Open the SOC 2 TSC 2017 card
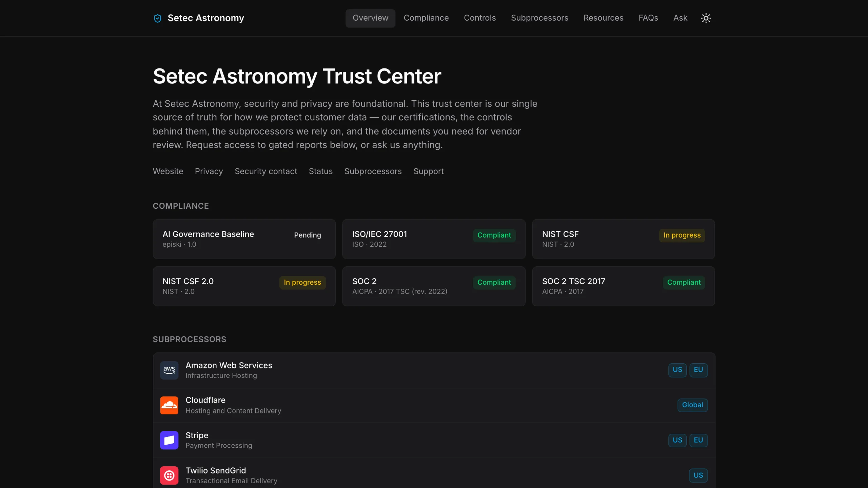 pos(623,286)
